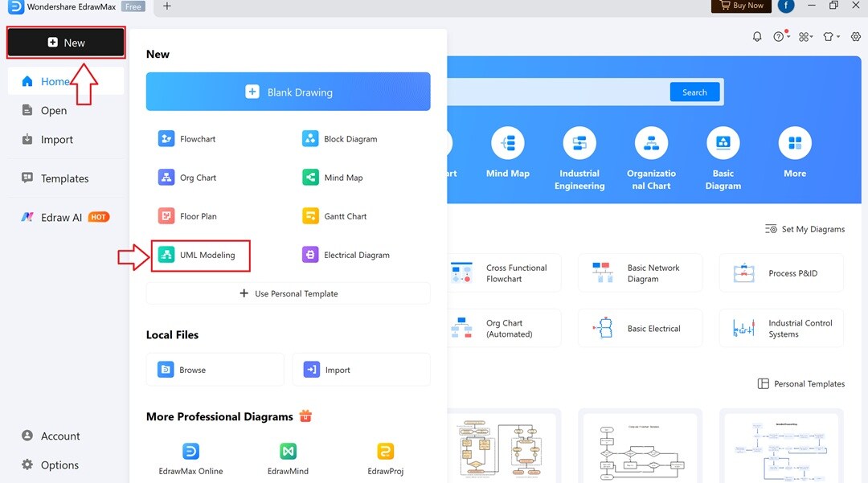This screenshot has height=483, width=868.
Task: Open the help question mark menu
Action: click(x=780, y=36)
